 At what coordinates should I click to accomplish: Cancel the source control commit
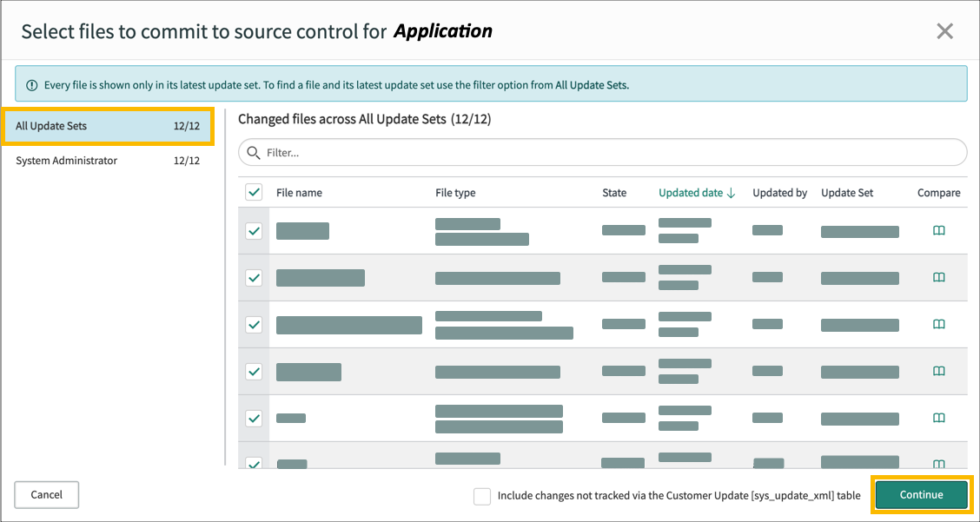point(46,494)
